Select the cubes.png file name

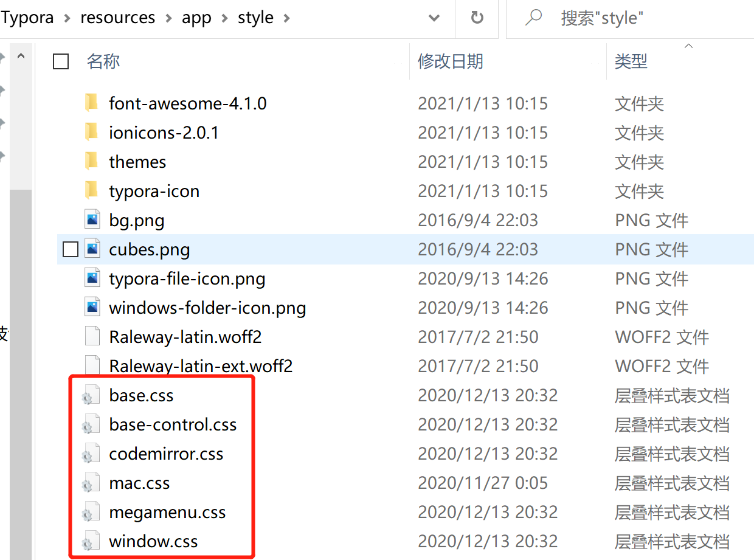click(x=150, y=249)
